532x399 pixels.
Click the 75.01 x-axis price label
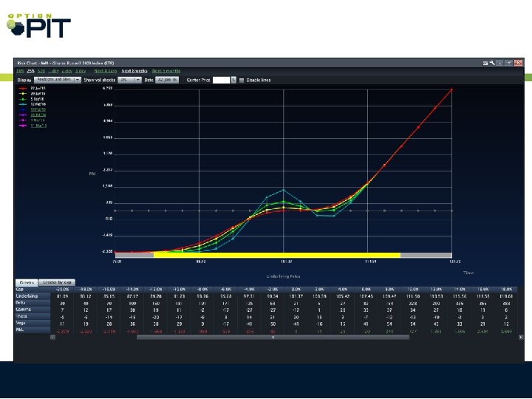(117, 262)
